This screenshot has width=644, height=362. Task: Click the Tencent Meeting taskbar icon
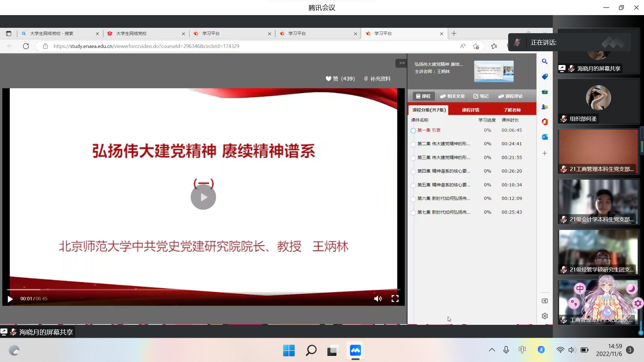(x=355, y=351)
